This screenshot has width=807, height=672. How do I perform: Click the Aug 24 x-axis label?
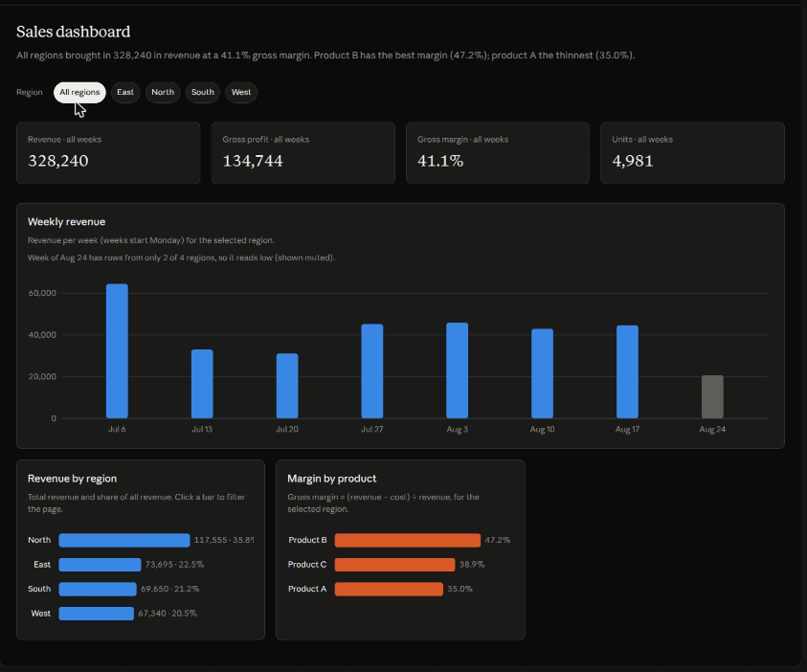(712, 429)
